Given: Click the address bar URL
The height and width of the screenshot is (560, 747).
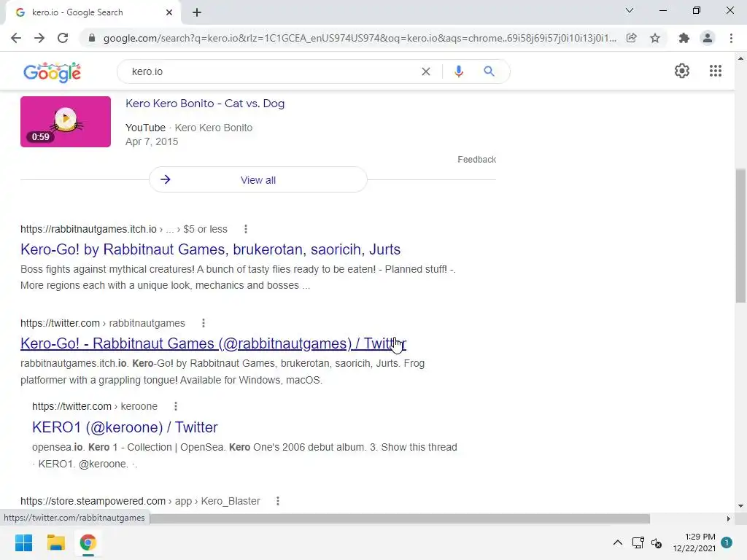Looking at the screenshot, I should [360, 38].
